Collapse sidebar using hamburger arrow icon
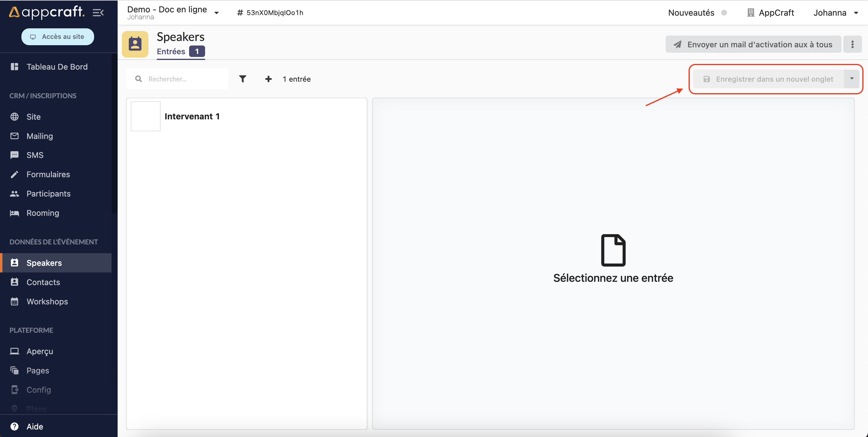The width and height of the screenshot is (868, 437). pyautogui.click(x=98, y=13)
